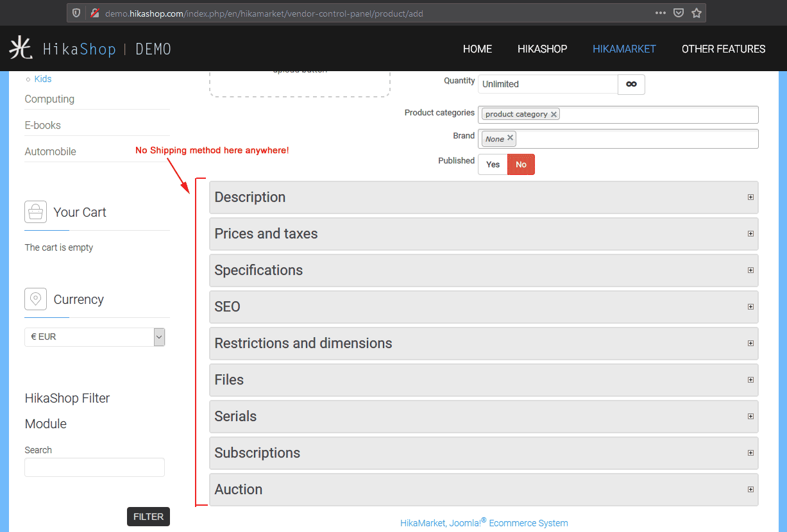Screen dimensions: 787x532
Task: Expand Auction section plus icon
Action: click(x=750, y=490)
